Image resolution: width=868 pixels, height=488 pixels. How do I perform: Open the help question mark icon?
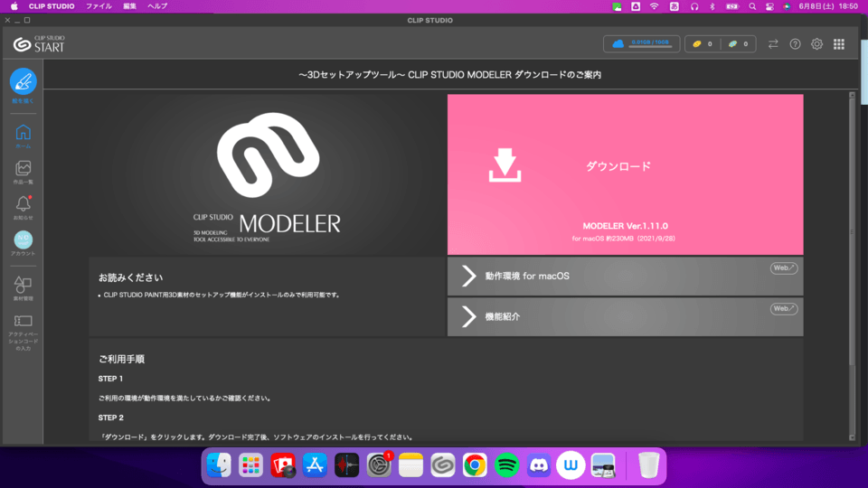tap(795, 43)
